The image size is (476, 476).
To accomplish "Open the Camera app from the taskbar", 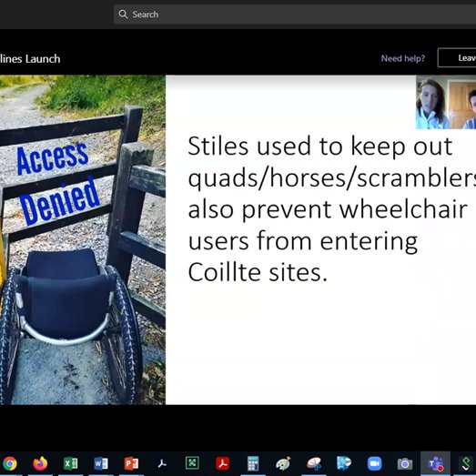I will tap(405, 463).
